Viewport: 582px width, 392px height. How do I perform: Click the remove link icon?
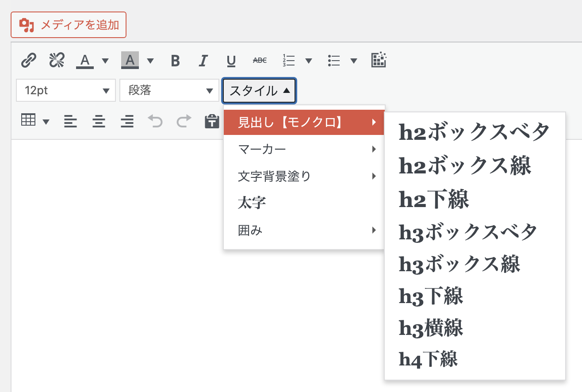pyautogui.click(x=57, y=60)
